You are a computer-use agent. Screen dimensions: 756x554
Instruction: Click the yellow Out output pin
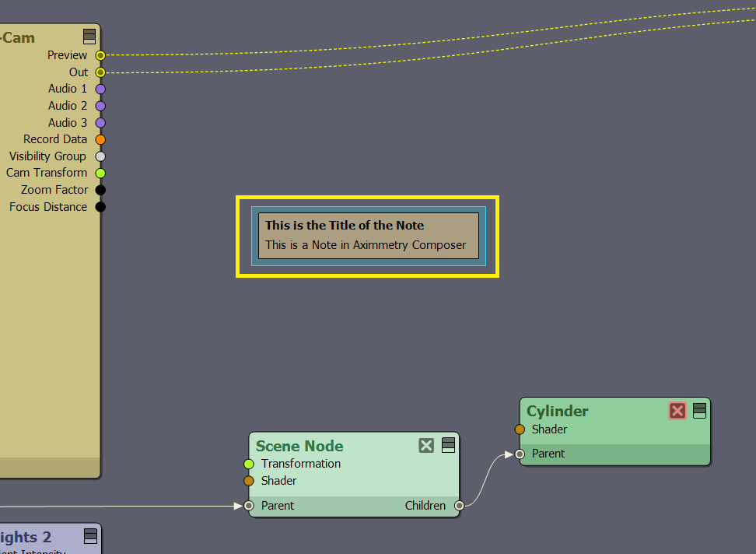coord(100,72)
